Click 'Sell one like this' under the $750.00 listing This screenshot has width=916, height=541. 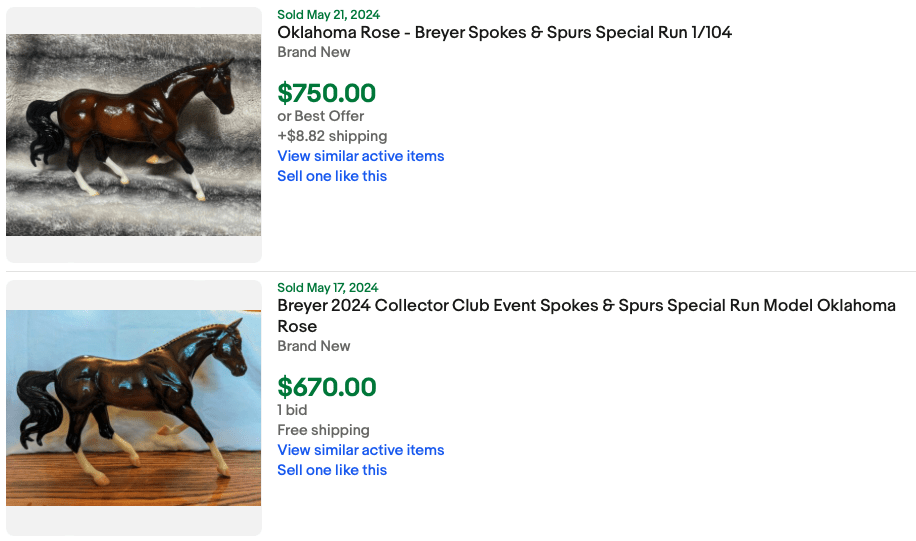pyautogui.click(x=331, y=176)
